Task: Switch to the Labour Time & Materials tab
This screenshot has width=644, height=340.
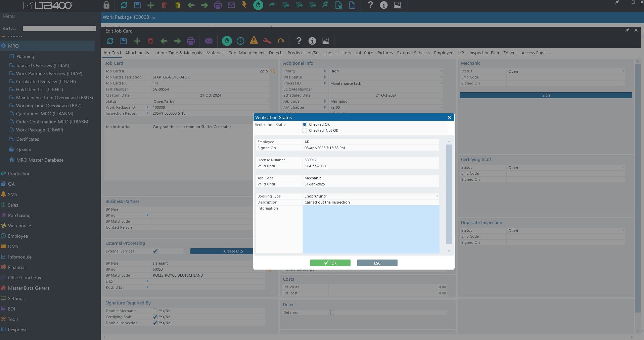Action: 178,53
